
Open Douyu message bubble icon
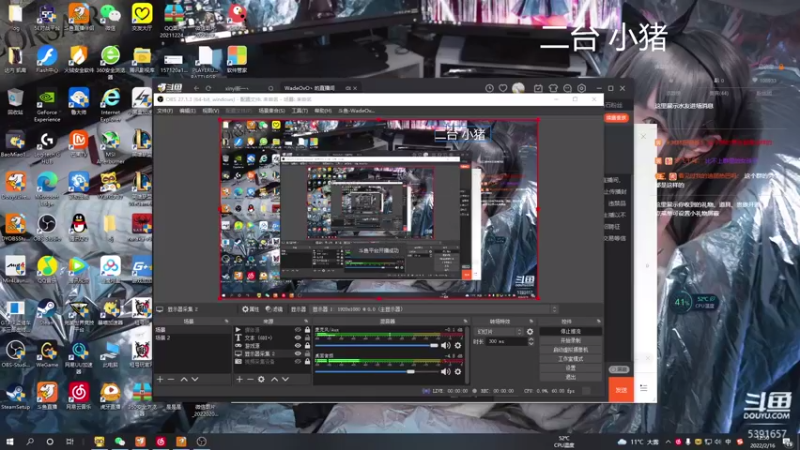point(567,88)
